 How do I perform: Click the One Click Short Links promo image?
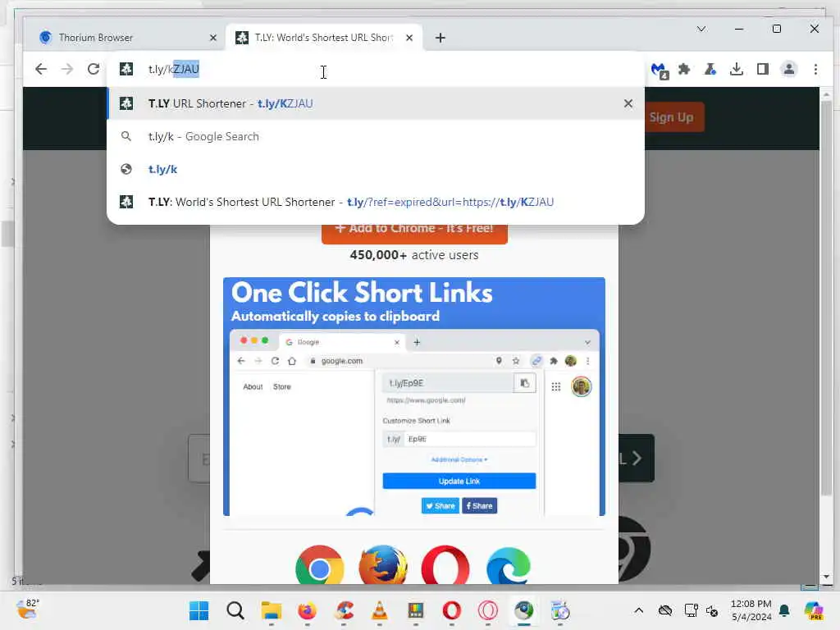point(414,396)
